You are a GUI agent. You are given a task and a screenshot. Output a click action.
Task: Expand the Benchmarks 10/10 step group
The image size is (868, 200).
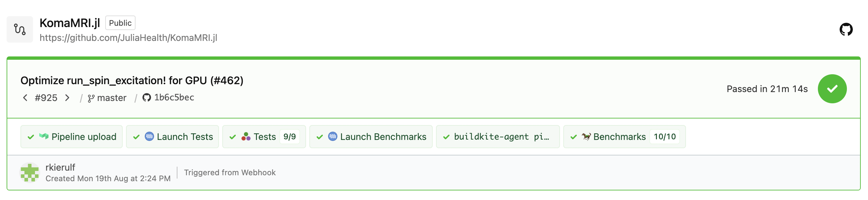(624, 137)
